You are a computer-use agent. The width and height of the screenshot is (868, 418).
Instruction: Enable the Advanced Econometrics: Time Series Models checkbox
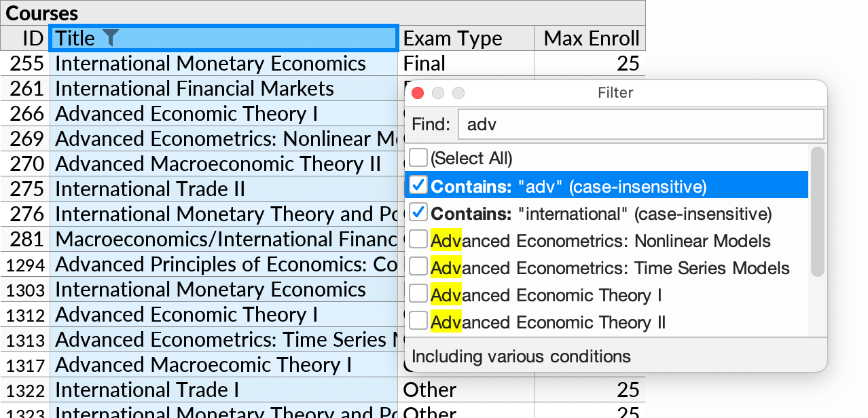[x=418, y=266]
